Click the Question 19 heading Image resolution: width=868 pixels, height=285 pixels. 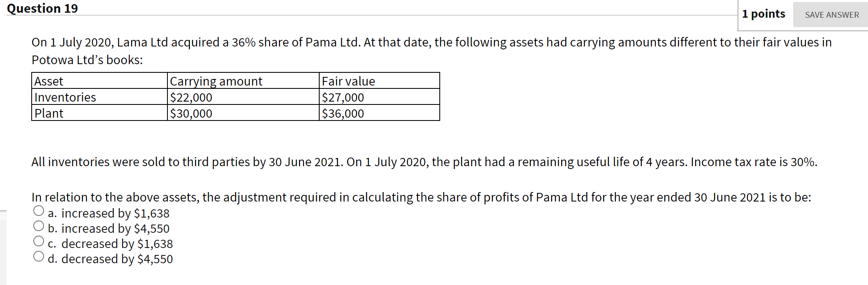[x=43, y=8]
